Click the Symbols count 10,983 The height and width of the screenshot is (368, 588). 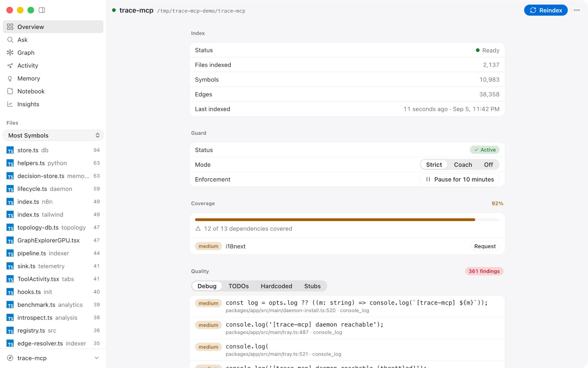pos(489,79)
